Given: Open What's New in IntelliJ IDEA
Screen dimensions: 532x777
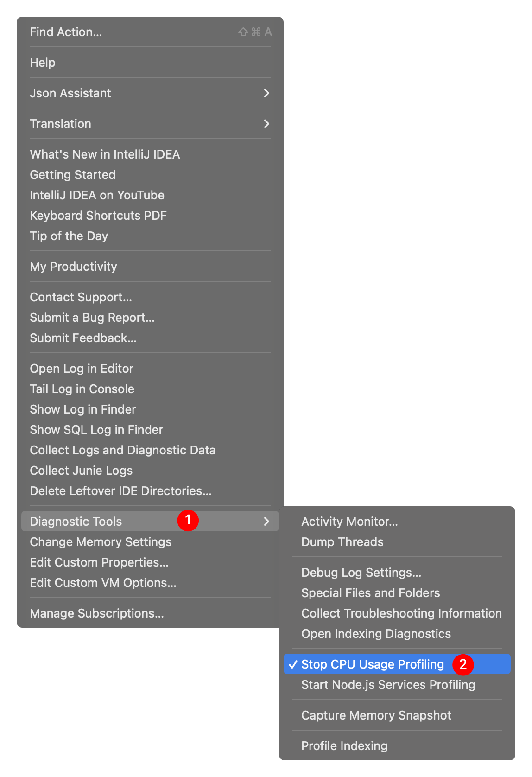Looking at the screenshot, I should pos(105,154).
